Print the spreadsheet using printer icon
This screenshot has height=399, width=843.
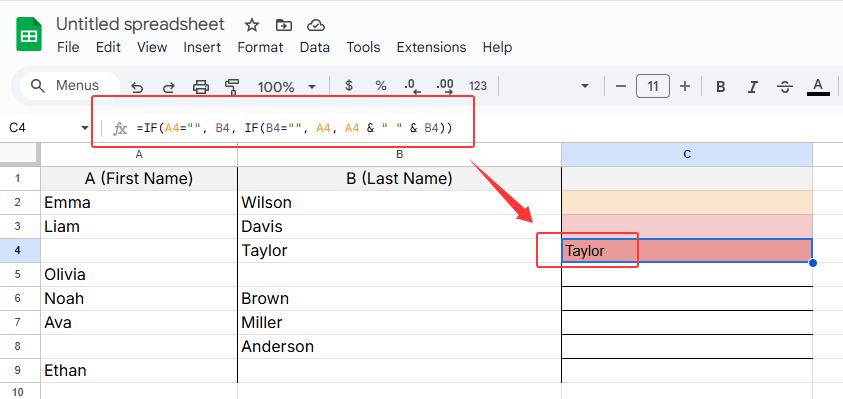(x=201, y=87)
